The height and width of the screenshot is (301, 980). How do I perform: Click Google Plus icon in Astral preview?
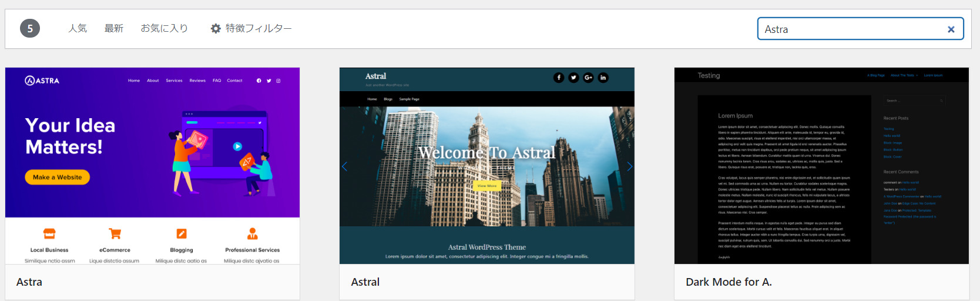588,78
